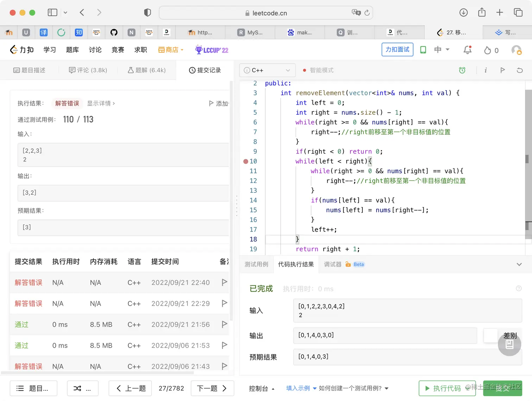The image size is (532, 401).
Task: Show editor shortcut information
Action: pyautogui.click(x=486, y=70)
